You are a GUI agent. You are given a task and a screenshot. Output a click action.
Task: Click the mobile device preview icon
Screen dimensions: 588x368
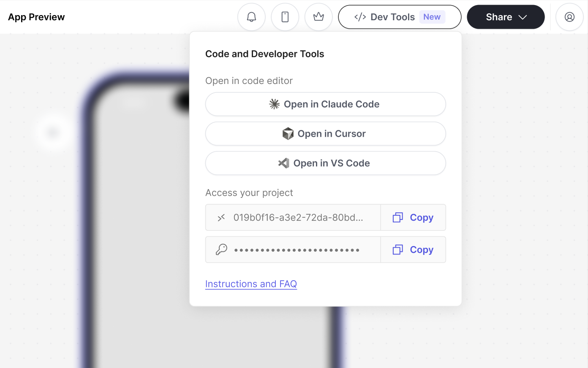tap(285, 17)
